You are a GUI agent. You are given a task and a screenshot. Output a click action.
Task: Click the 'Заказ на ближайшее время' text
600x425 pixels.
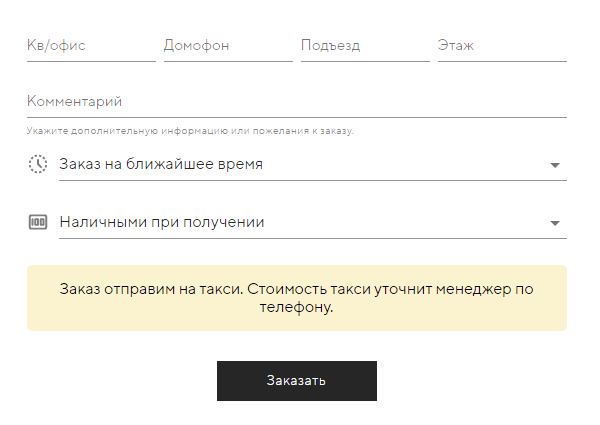coord(161,164)
